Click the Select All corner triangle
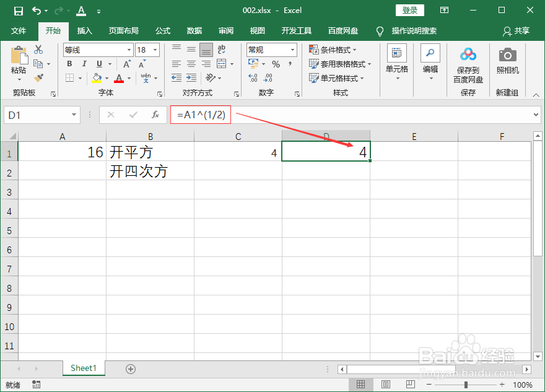This screenshot has width=545, height=392. tap(12, 136)
